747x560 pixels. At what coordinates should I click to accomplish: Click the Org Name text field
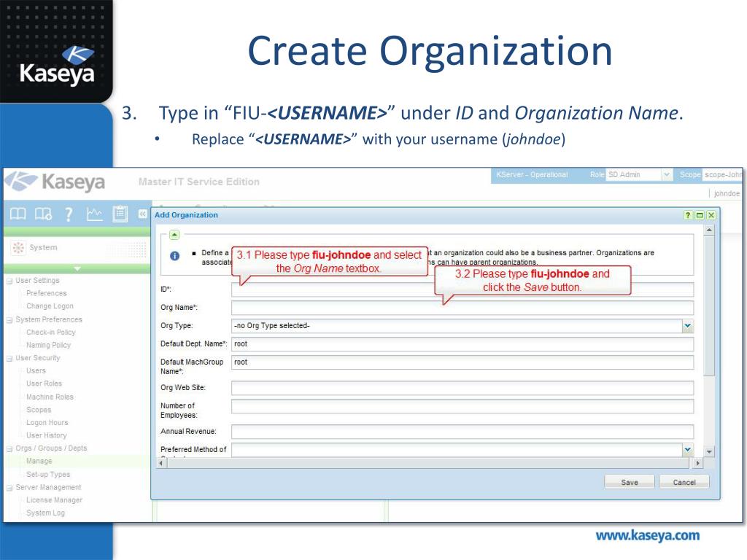(462, 308)
